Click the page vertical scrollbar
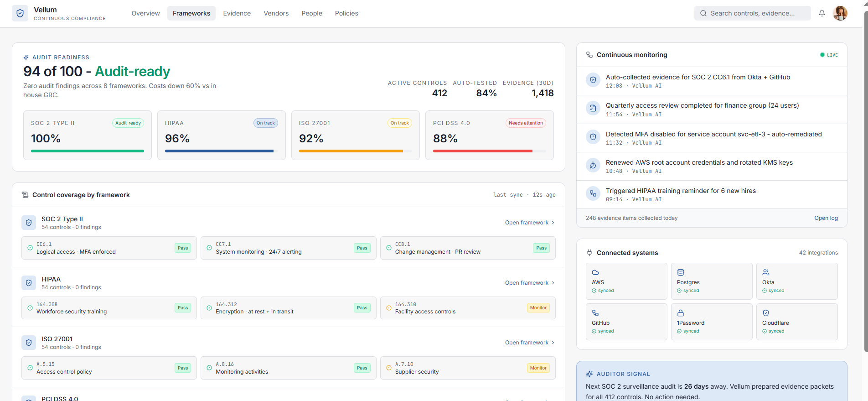Image resolution: width=868 pixels, height=401 pixels. (866, 182)
